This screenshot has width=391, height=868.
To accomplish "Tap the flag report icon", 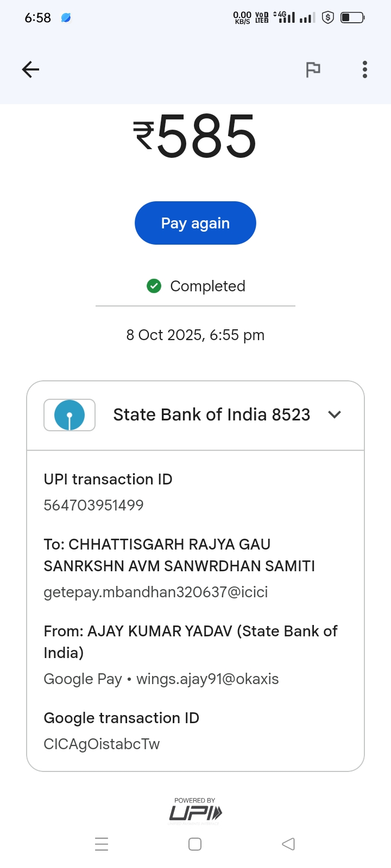I will tap(313, 69).
